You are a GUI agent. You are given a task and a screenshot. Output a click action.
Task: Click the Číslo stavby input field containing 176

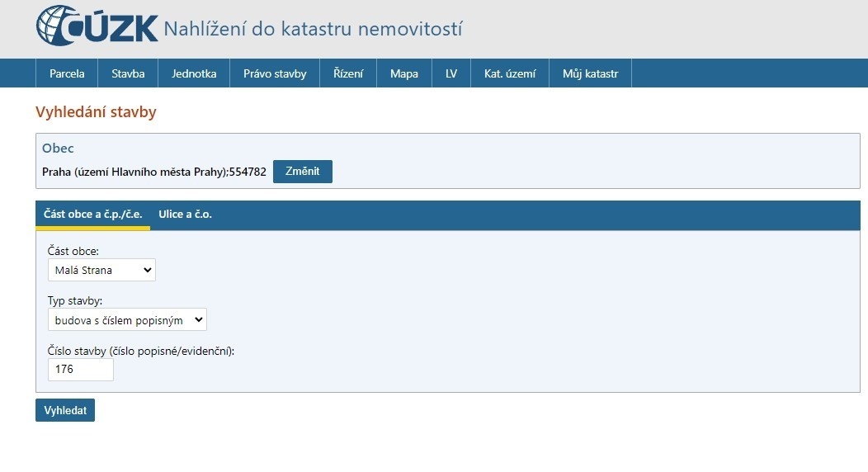(81, 370)
